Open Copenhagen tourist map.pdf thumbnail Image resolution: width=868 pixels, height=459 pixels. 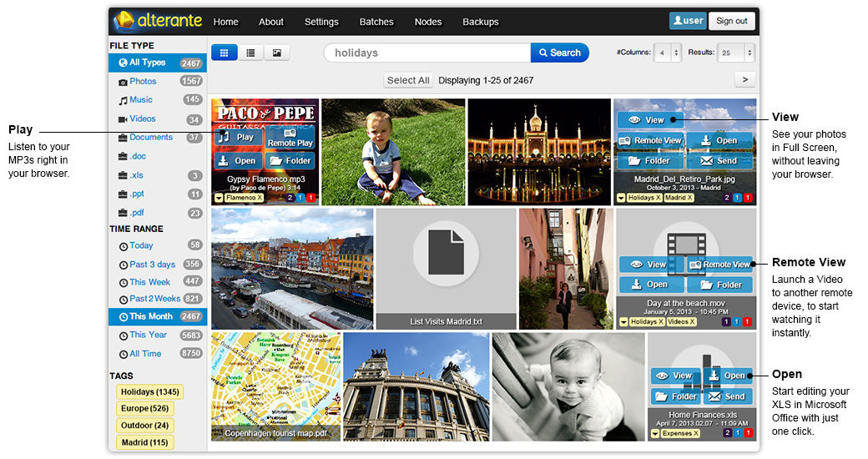(x=275, y=386)
